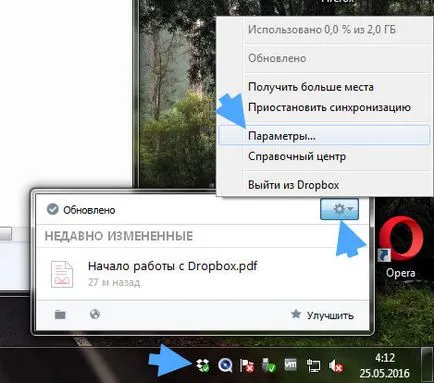Click the НЕДАВНО ИЗМЕНЕННЫЕ header text
434x383 pixels.
[119, 236]
